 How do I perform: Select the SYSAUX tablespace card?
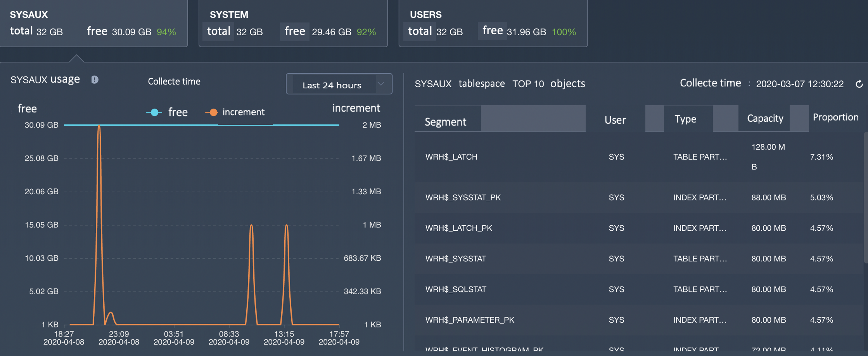pos(93,23)
